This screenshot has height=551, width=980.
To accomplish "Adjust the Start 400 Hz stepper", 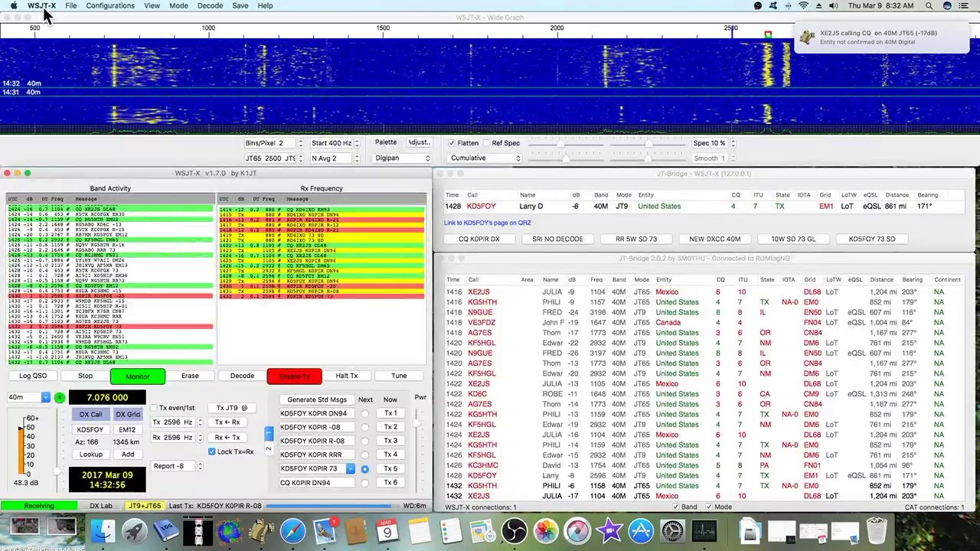I will tap(356, 143).
